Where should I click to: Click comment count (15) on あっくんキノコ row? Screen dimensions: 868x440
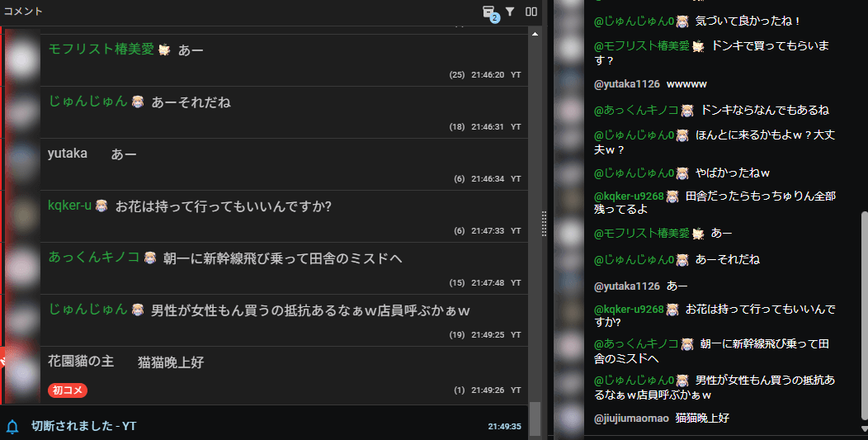(x=457, y=283)
